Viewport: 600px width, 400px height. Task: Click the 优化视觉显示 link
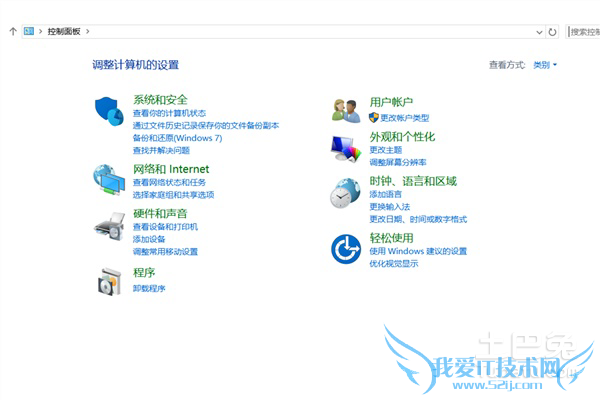(394, 263)
